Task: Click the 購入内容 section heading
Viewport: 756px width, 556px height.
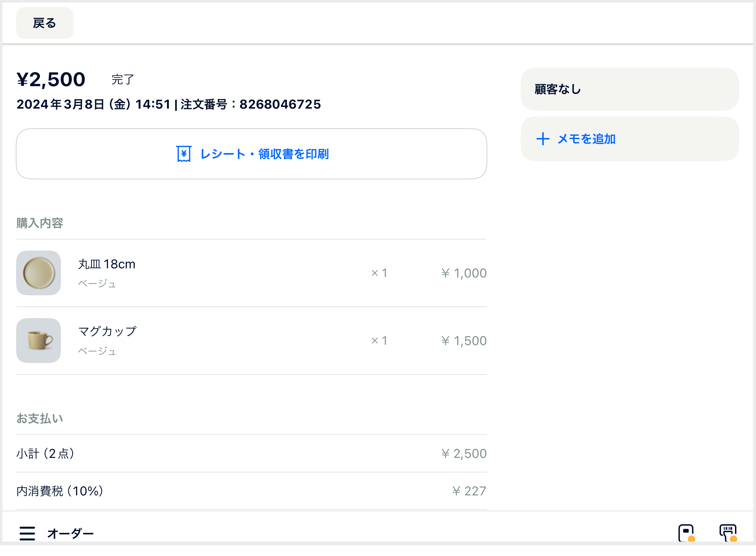Action: point(40,223)
